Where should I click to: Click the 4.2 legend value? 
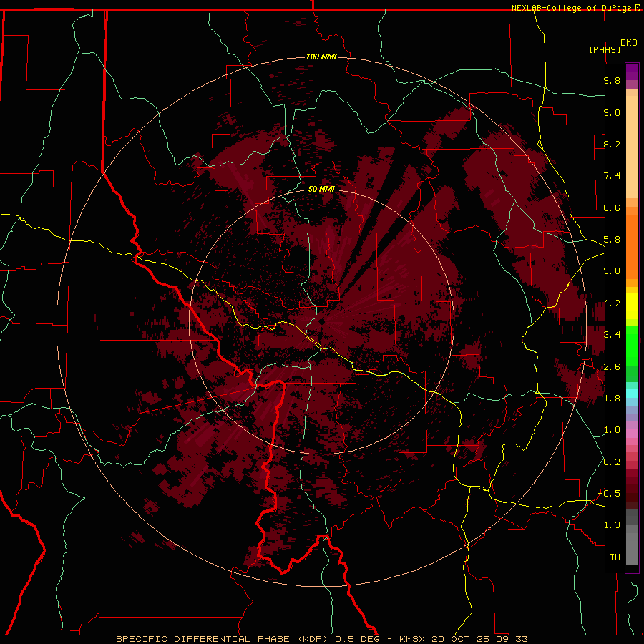[612, 303]
